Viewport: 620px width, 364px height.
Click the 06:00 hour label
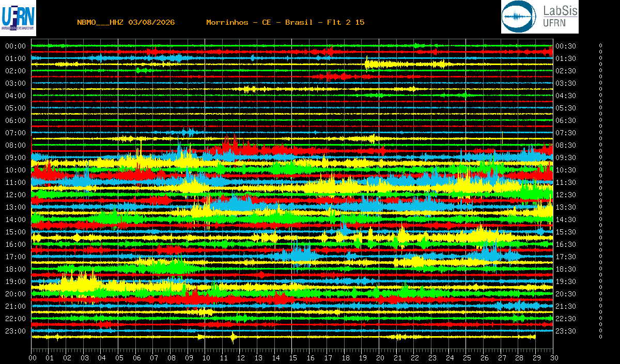pos(16,120)
